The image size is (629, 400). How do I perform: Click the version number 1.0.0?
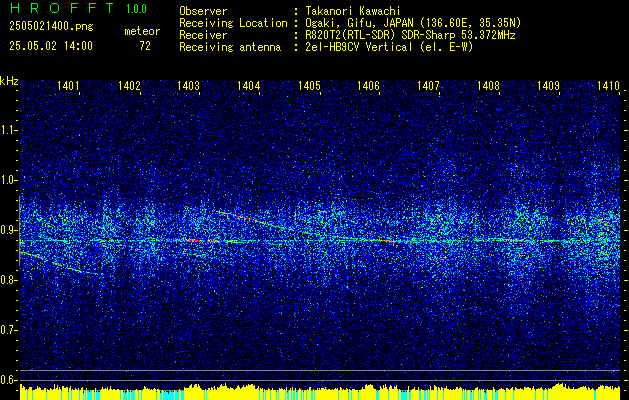click(x=136, y=8)
